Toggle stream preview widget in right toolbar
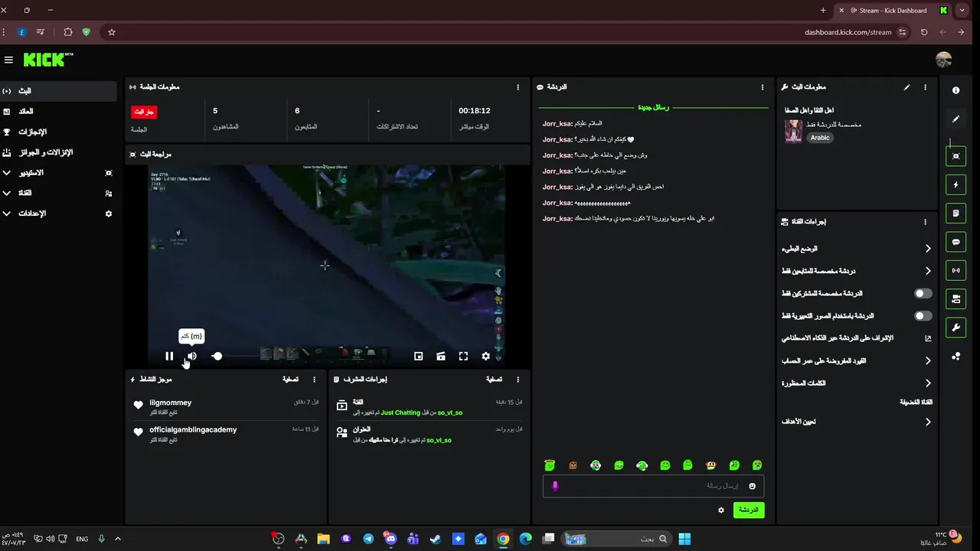980x551 pixels. tap(955, 156)
